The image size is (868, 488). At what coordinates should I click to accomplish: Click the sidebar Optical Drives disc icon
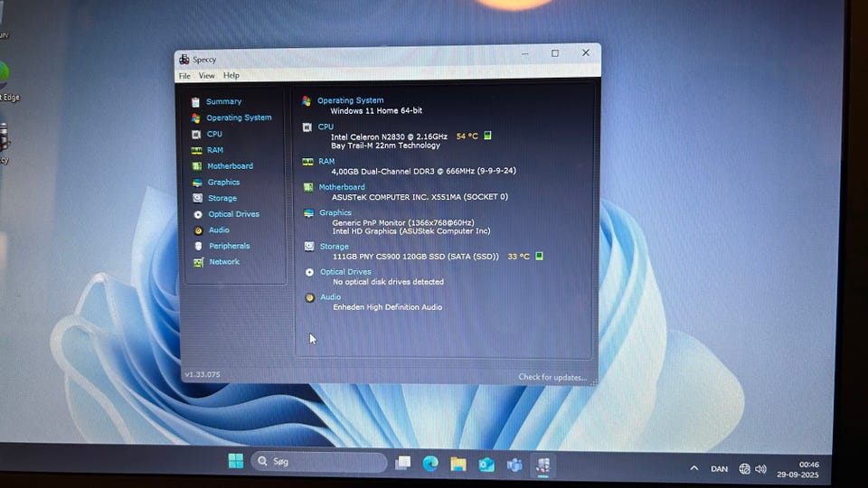pyautogui.click(x=198, y=214)
